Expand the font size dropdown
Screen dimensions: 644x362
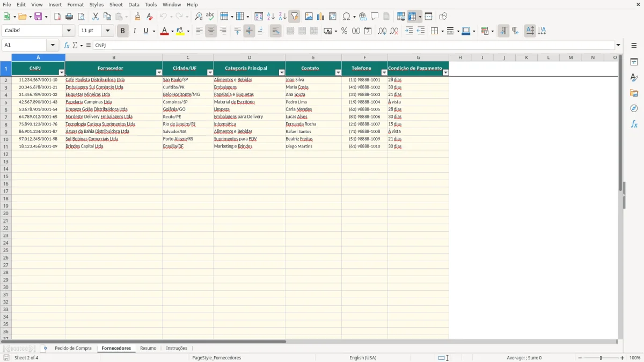pyautogui.click(x=107, y=31)
